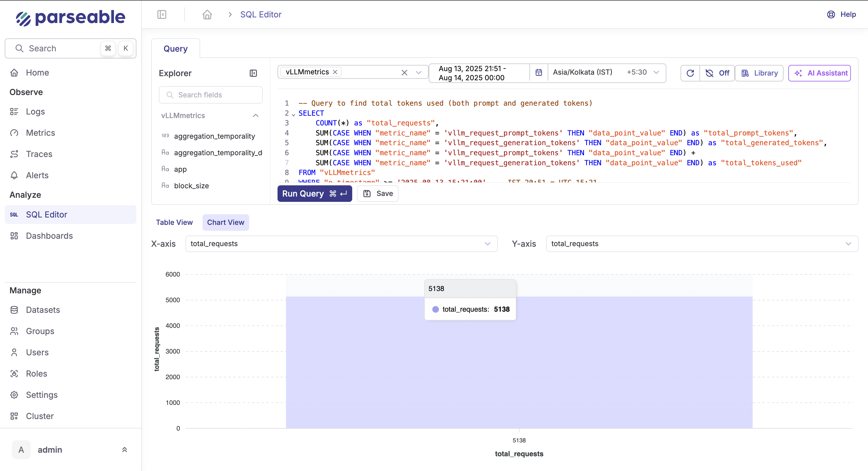The height and width of the screenshot is (471, 868).
Task: Click the Logs list icon
Action: (x=14, y=112)
